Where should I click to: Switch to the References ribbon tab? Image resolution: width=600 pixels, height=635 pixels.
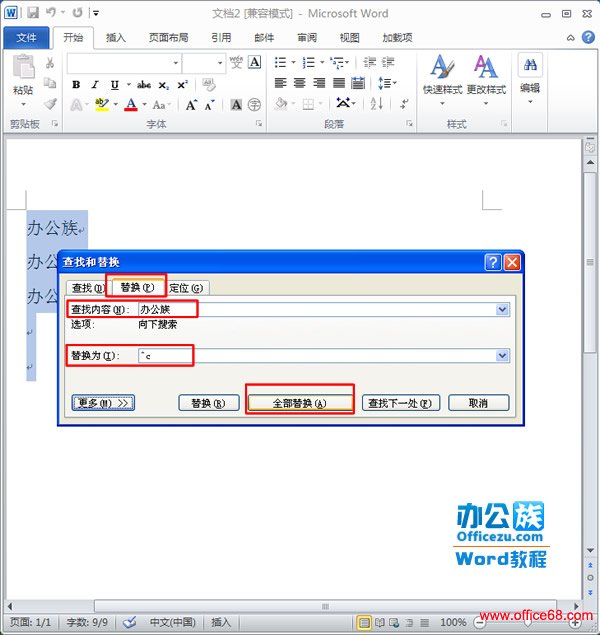[221, 38]
